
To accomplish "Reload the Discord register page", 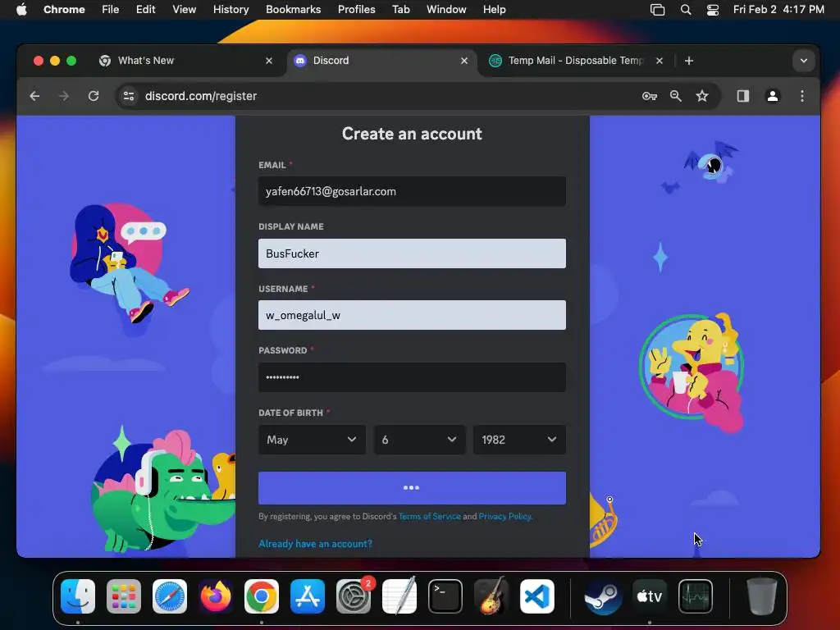I will pyautogui.click(x=94, y=96).
